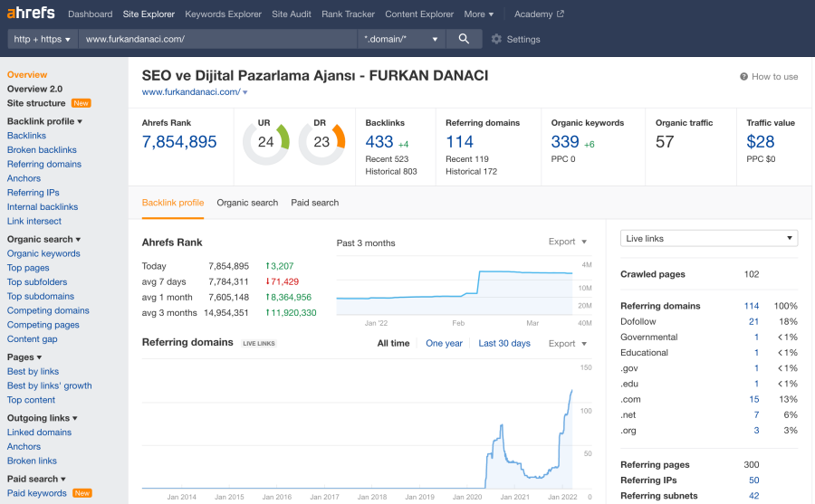Open Best by links' growth report

pyautogui.click(x=50, y=385)
